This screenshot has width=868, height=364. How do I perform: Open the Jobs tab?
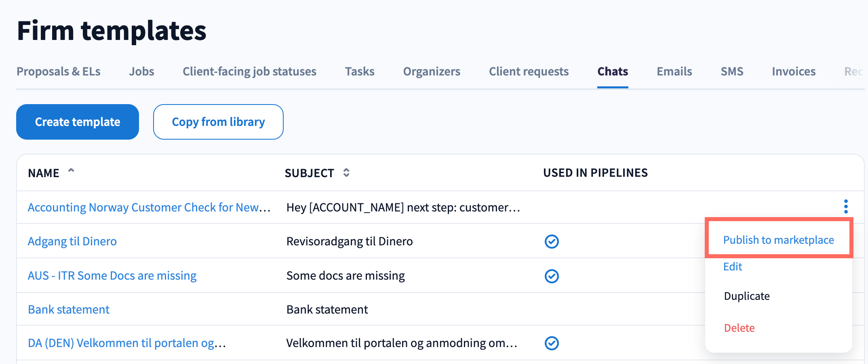pos(141,71)
